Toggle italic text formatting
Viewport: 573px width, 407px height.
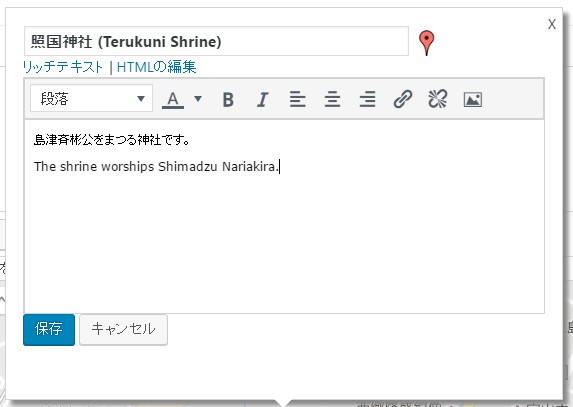coord(262,99)
